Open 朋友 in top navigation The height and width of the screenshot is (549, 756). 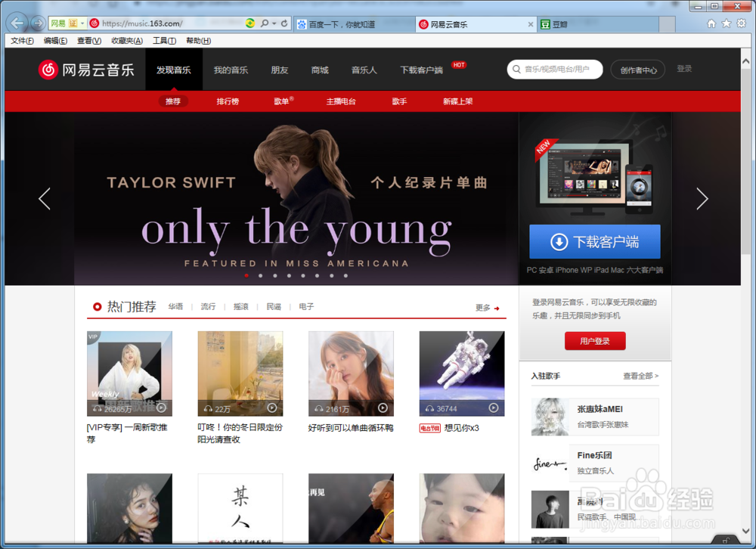[280, 70]
